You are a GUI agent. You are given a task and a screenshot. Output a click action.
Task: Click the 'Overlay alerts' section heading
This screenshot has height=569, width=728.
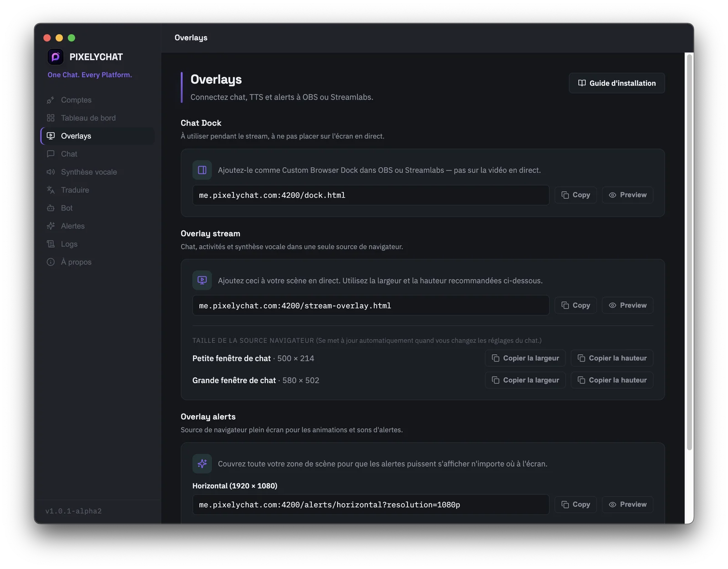[x=208, y=417]
